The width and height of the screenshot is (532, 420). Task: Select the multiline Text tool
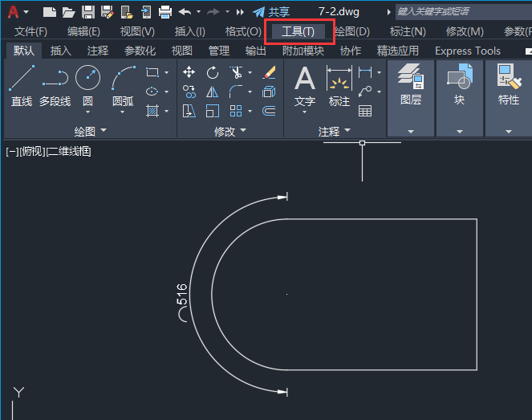[305, 86]
